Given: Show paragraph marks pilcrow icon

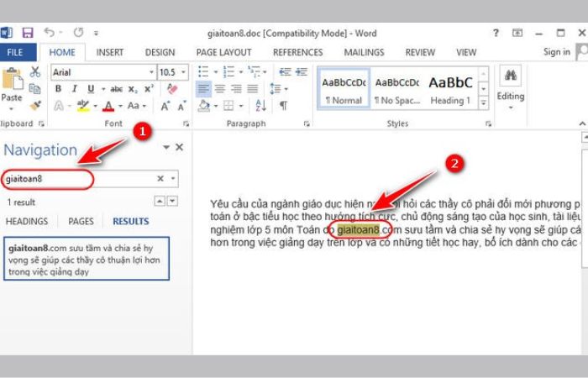Looking at the screenshot, I should (284, 106).
